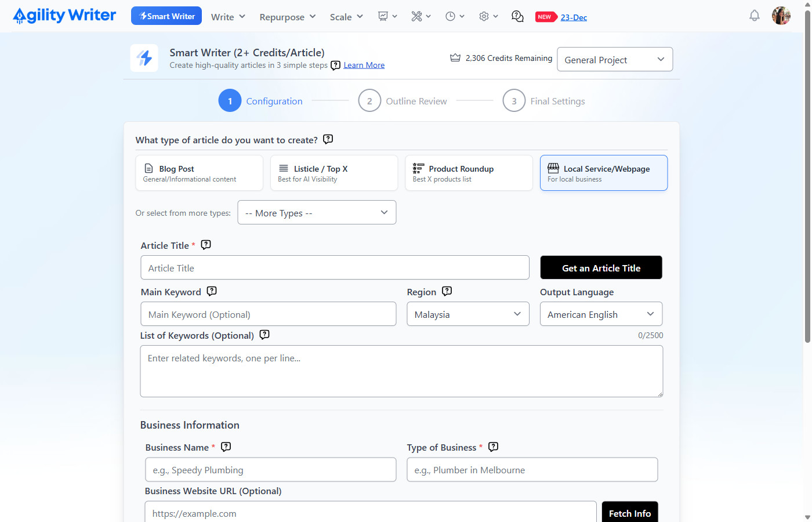Screen dimensions: 812x522
Task: Select the Listicle / Top X type
Action: pyautogui.click(x=334, y=173)
